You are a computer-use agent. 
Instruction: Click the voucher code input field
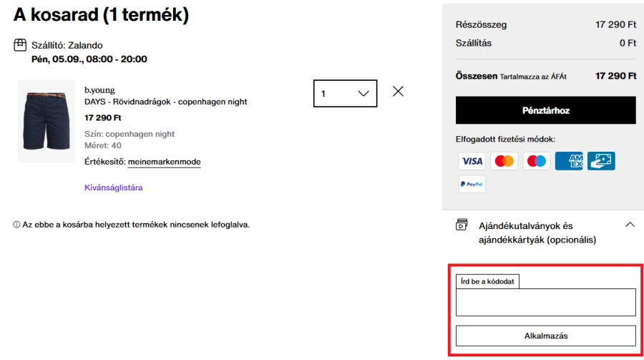click(546, 302)
